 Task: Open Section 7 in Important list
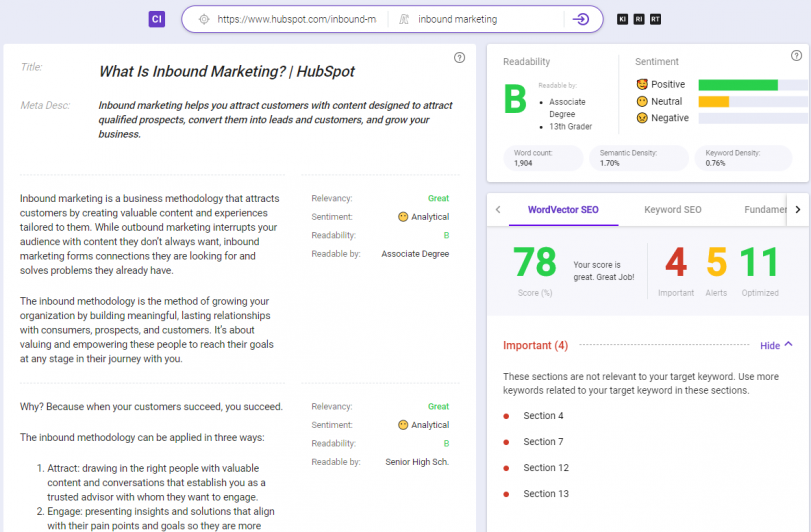543,442
